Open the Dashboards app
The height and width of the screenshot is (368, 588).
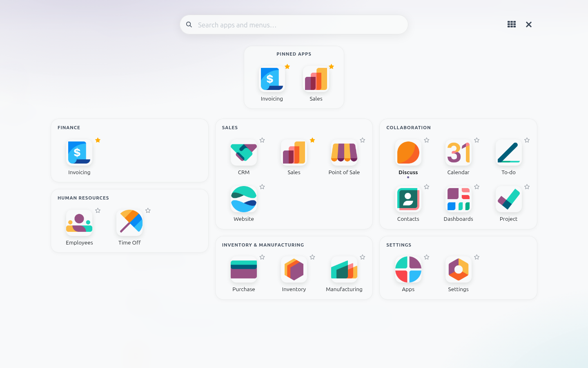tap(459, 199)
